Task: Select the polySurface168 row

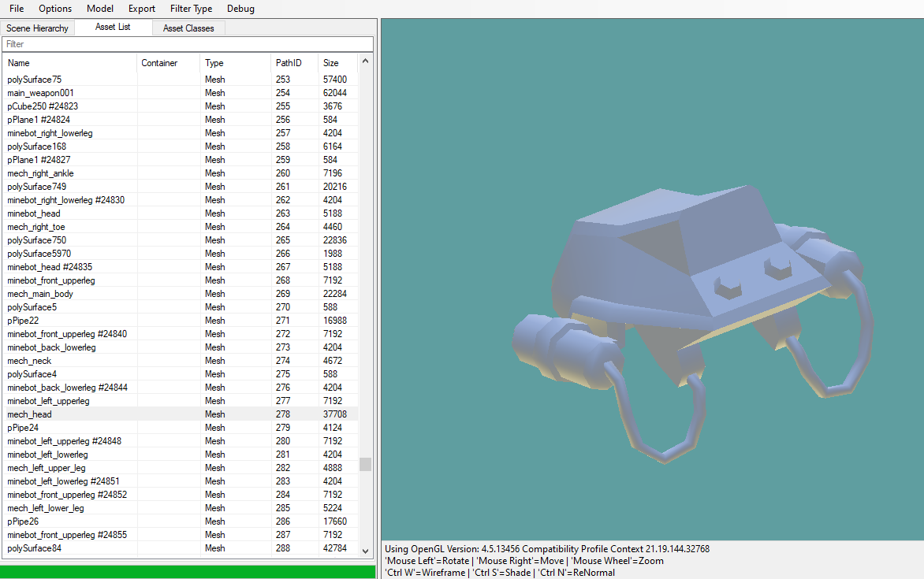Action: click(x=181, y=147)
